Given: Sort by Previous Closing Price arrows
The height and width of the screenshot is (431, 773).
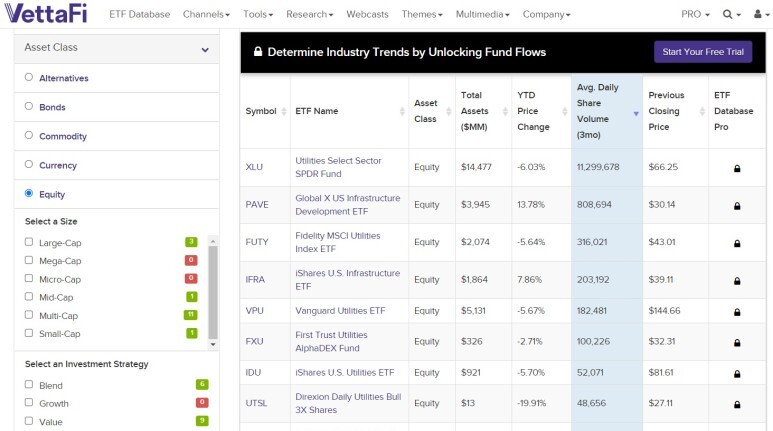Looking at the screenshot, I should coord(702,111).
